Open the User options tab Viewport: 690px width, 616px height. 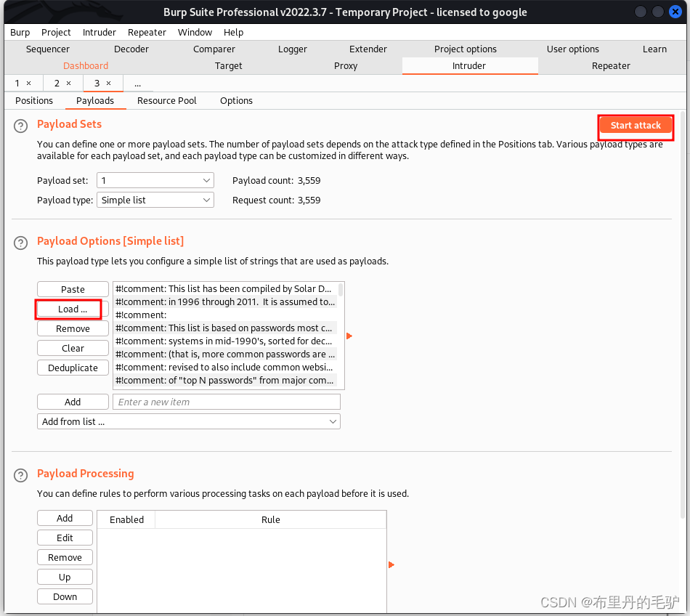(572, 49)
